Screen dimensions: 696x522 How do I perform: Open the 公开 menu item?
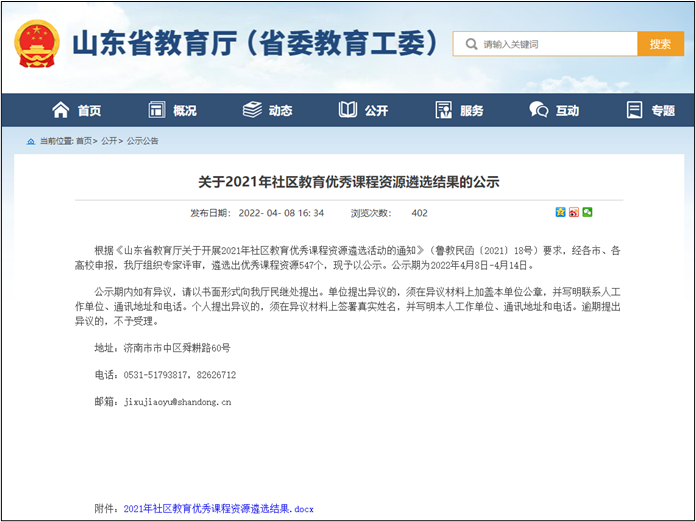coord(376,110)
